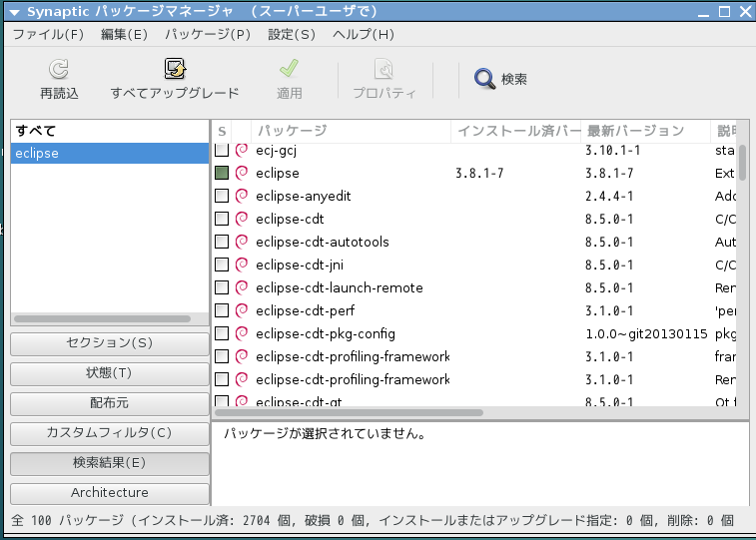Click the Debian swirl icon for eclipse-cdt
This screenshot has height=540, width=756.
point(242,219)
